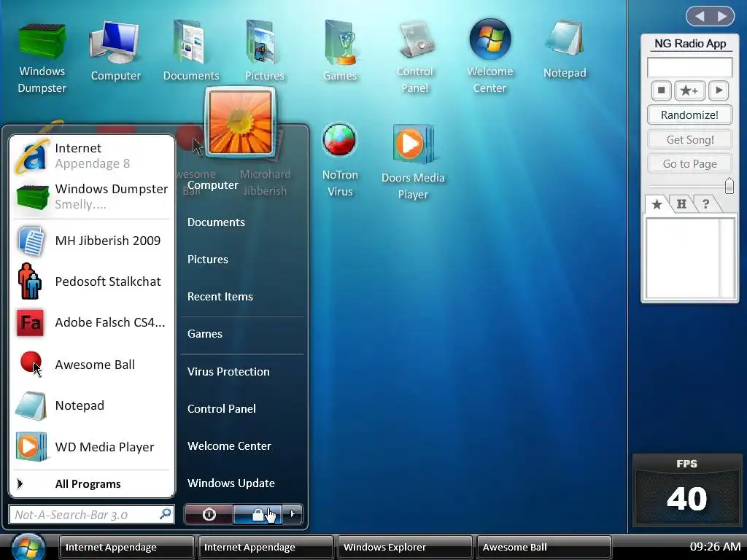Viewport: 747px width, 560px height.
Task: Open Recent Items in start menu
Action: [x=220, y=297]
